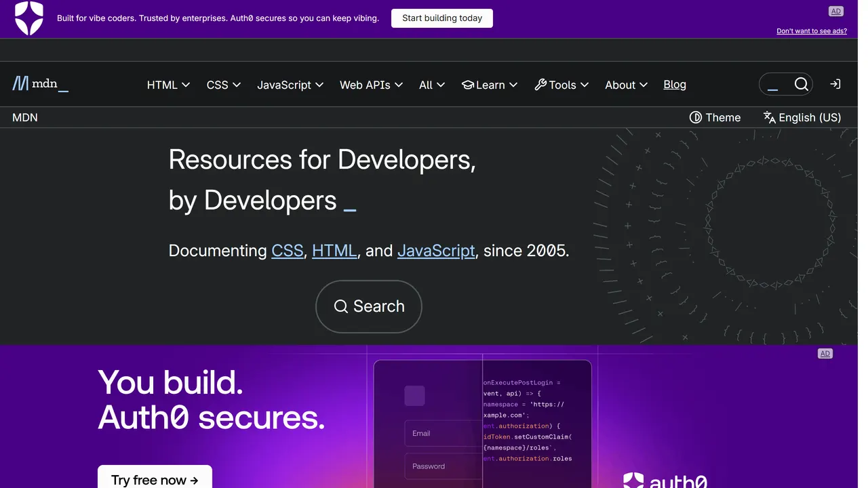
Task: Click the Auth0 shield logo in top banner
Action: tap(29, 18)
